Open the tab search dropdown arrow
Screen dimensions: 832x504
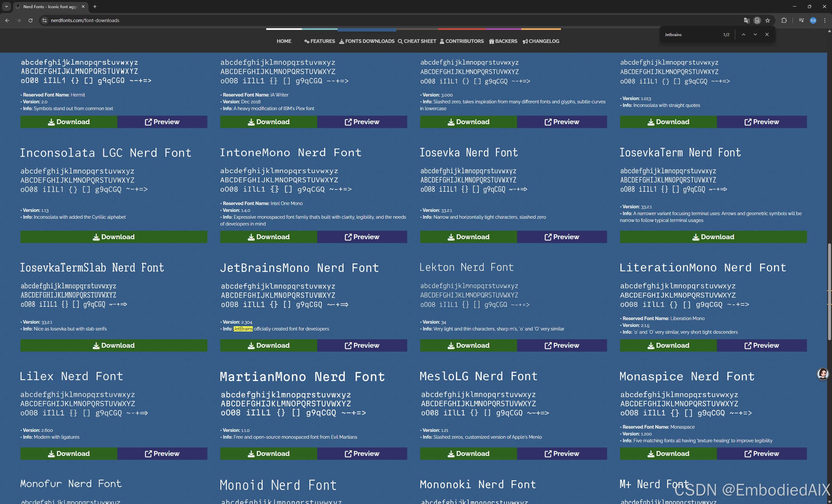point(6,6)
